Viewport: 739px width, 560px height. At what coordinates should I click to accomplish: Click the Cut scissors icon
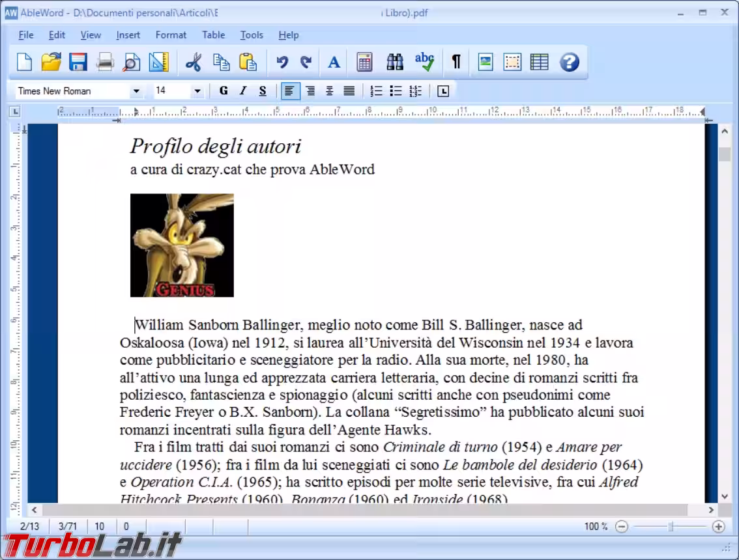tap(194, 62)
